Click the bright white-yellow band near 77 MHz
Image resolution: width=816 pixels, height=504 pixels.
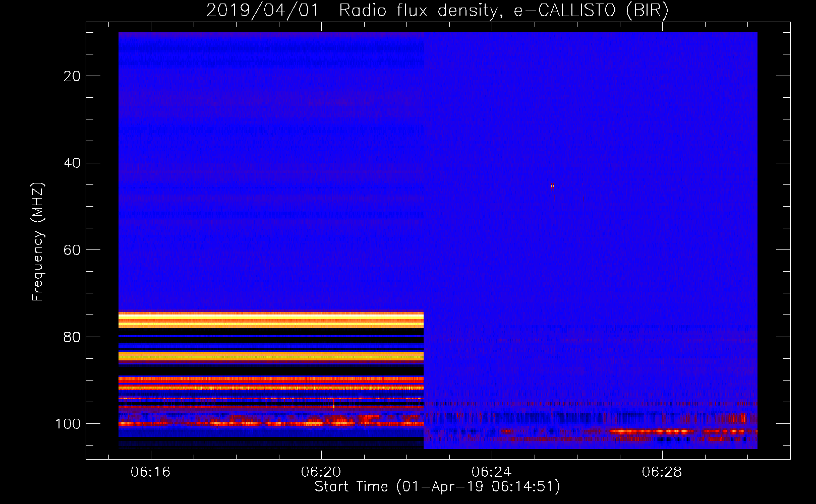[x=271, y=320]
